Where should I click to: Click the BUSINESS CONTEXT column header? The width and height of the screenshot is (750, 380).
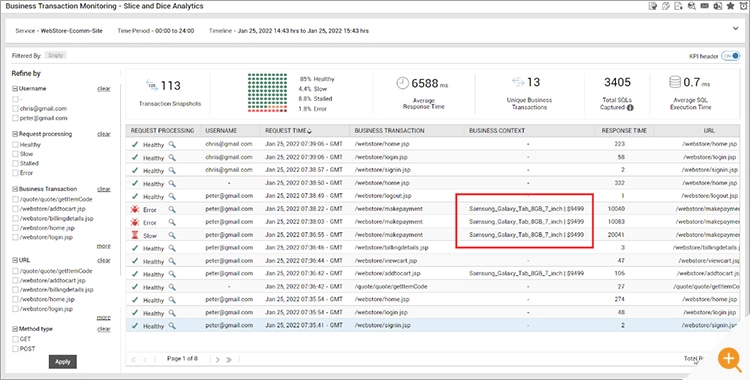point(497,131)
